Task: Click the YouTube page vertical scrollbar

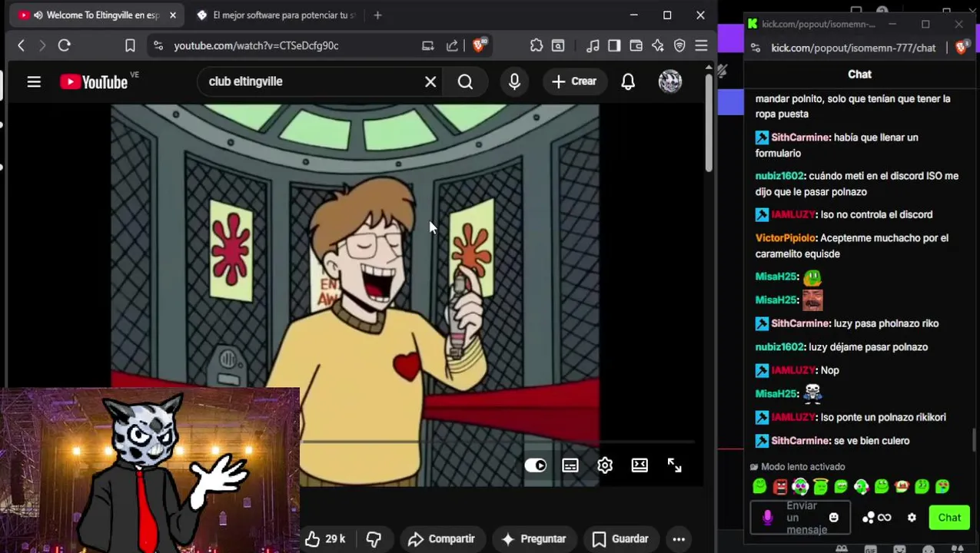Action: click(x=709, y=121)
